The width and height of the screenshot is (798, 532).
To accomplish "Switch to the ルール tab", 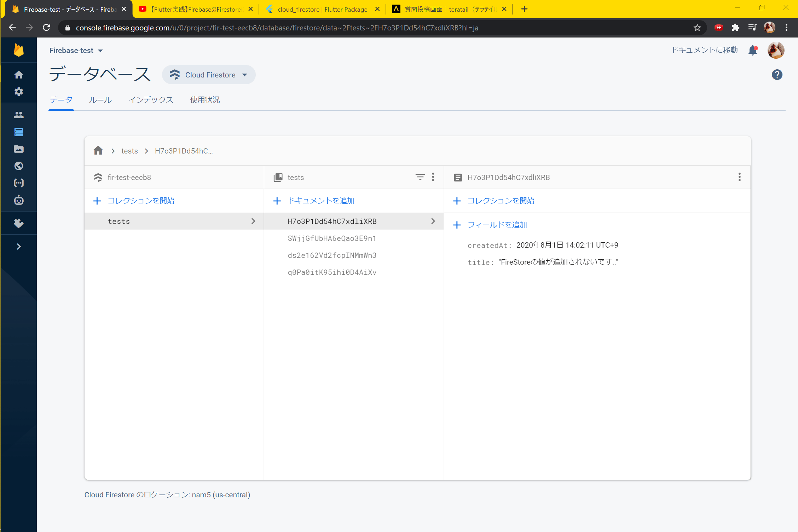I will pyautogui.click(x=100, y=100).
